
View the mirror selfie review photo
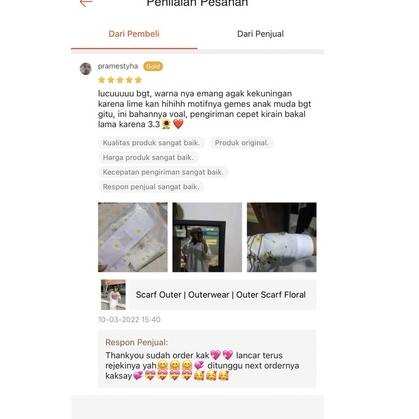pyautogui.click(x=207, y=237)
